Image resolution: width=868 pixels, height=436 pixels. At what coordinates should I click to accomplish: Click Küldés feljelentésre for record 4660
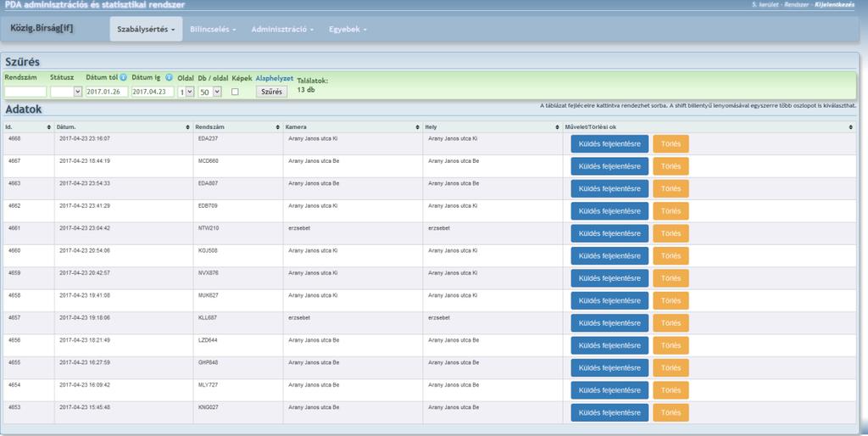click(609, 256)
